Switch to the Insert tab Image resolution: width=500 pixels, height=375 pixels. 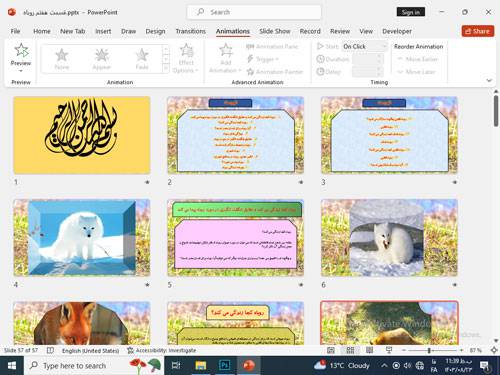[103, 31]
